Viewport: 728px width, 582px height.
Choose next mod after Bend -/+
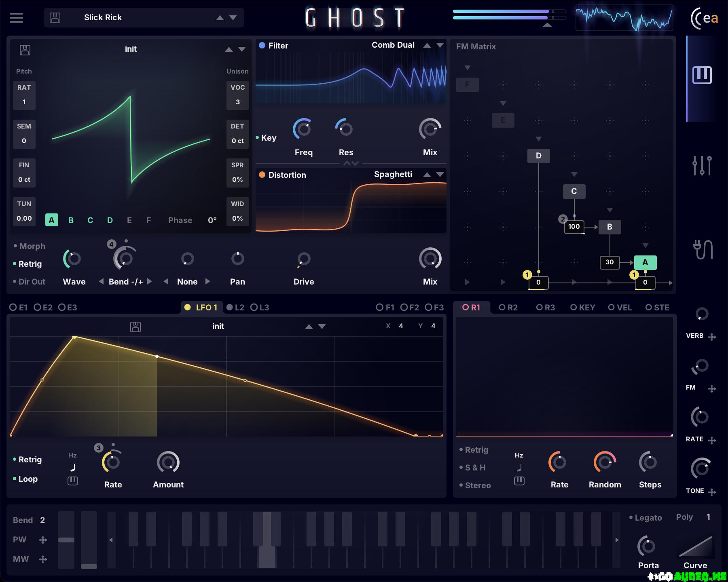click(150, 281)
